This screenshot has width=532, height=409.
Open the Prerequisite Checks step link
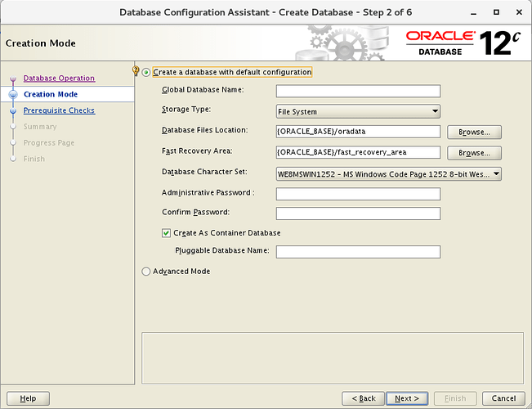[x=59, y=110]
